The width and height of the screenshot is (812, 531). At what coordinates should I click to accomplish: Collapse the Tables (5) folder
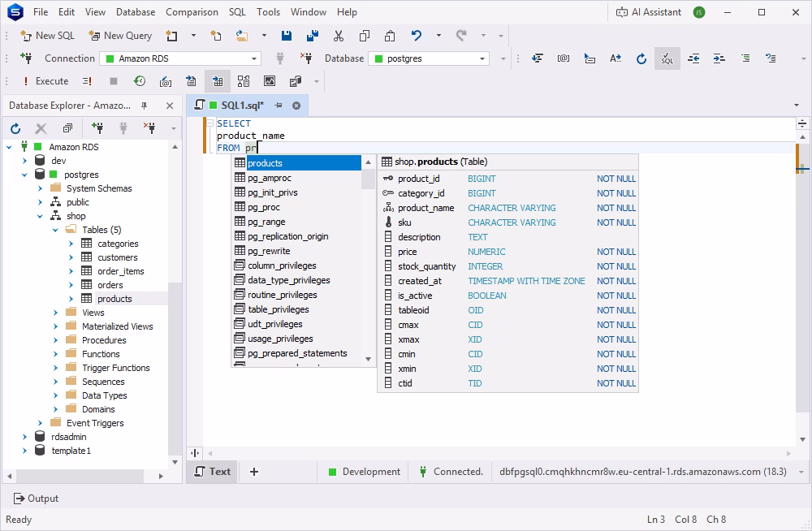point(55,230)
